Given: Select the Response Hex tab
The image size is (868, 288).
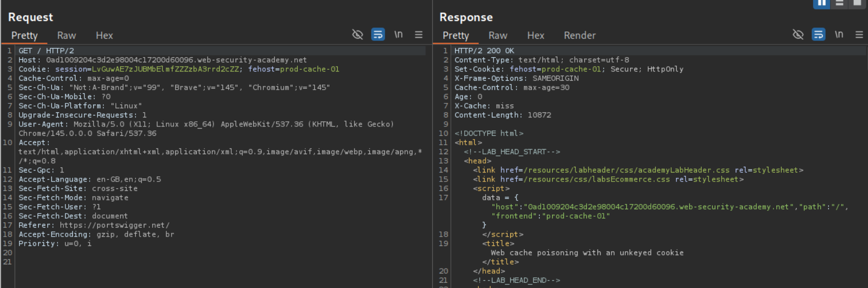Looking at the screenshot, I should (x=535, y=36).
